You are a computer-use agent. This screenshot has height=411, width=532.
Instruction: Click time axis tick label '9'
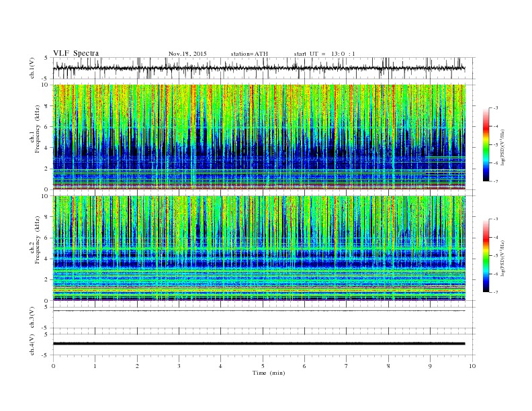coord(430,366)
